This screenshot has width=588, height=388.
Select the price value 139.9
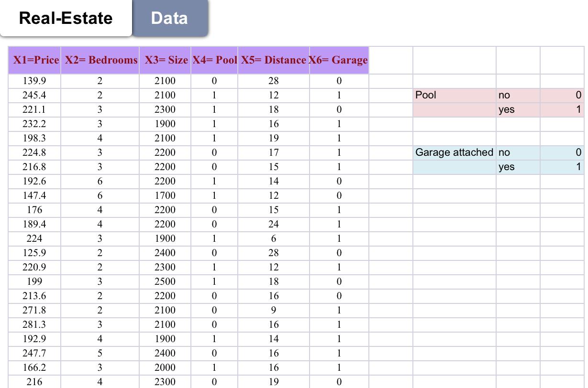(34, 81)
